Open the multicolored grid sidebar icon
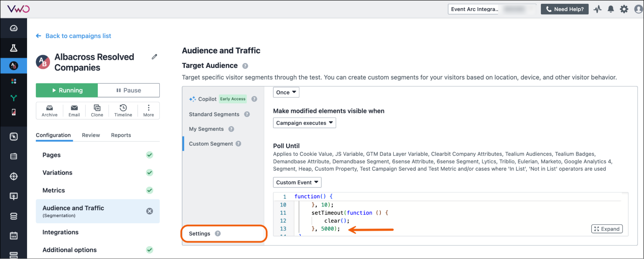 coord(14,81)
